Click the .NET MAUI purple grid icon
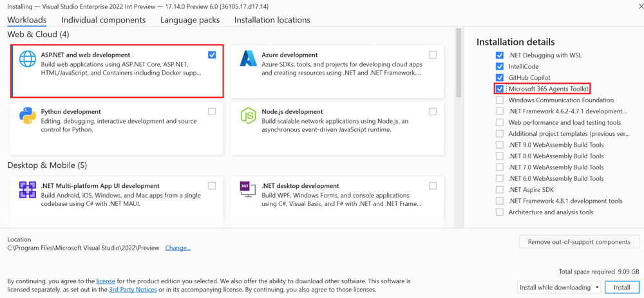644x298 pixels. 28,190
